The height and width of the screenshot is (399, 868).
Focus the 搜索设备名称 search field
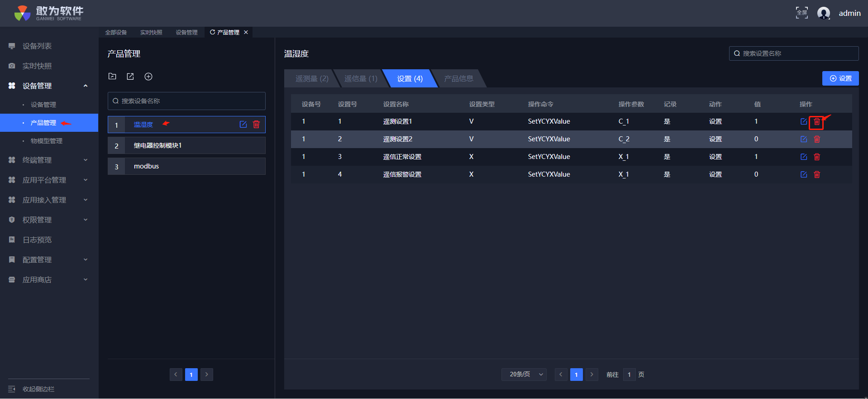pos(186,101)
